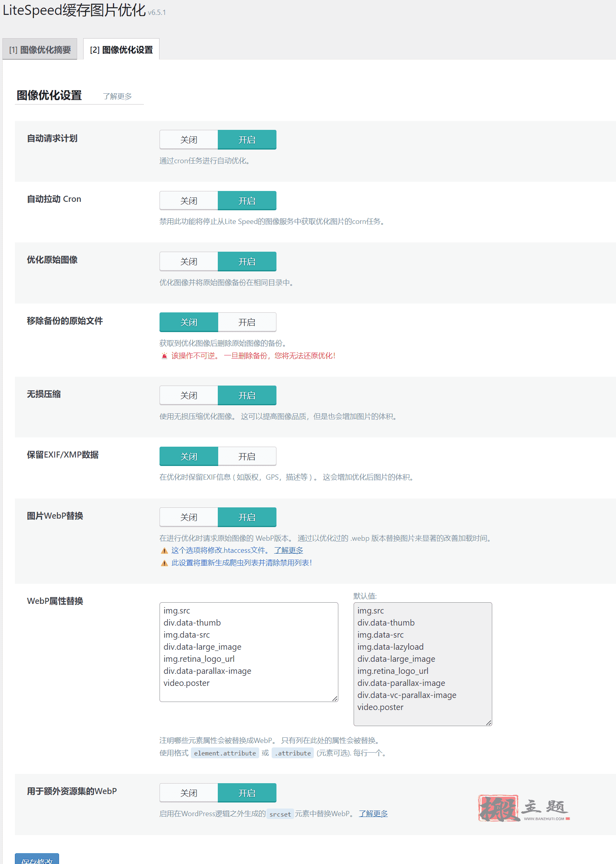Click div.data-vc-parallax-image in the default list
Screen dimensions: 616x864
[x=407, y=695]
